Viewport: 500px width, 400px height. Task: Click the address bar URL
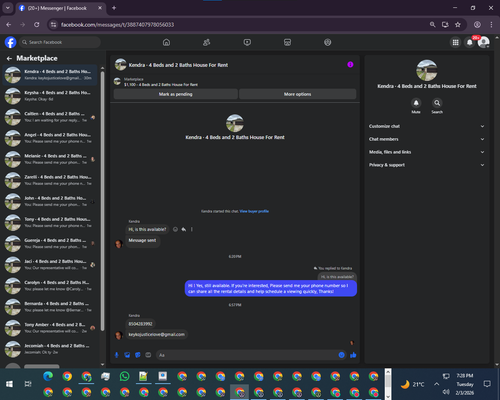(x=117, y=25)
